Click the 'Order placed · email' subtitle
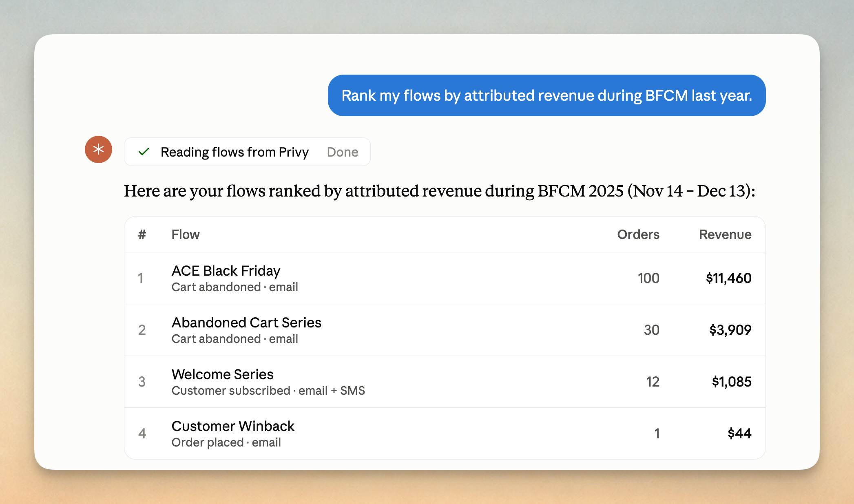 (226, 442)
